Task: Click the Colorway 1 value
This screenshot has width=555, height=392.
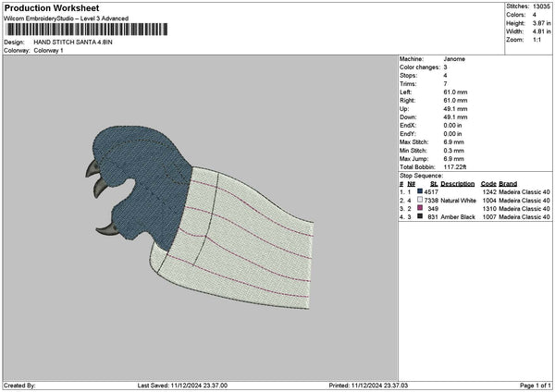Action: 48,50
